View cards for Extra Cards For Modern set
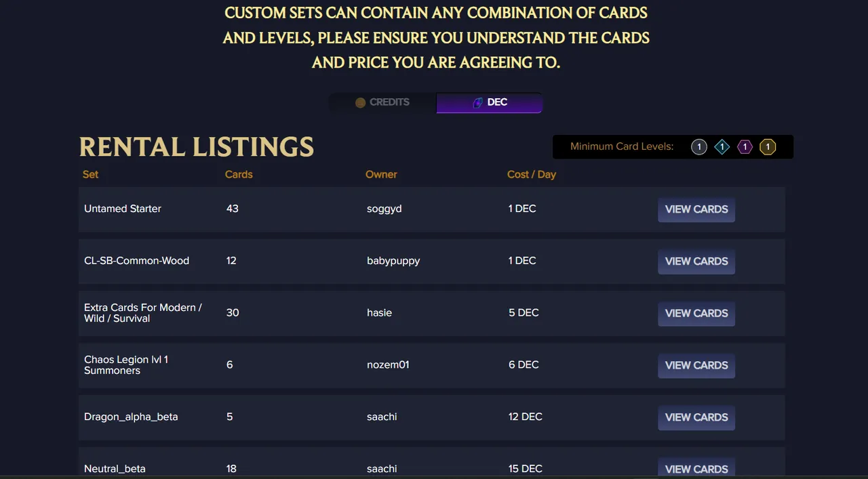Screen dimensions: 868x479 [696, 314]
